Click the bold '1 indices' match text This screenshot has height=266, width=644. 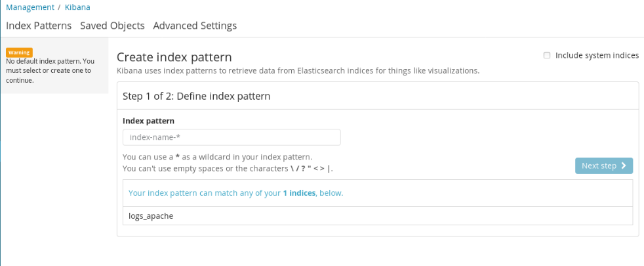(300, 193)
